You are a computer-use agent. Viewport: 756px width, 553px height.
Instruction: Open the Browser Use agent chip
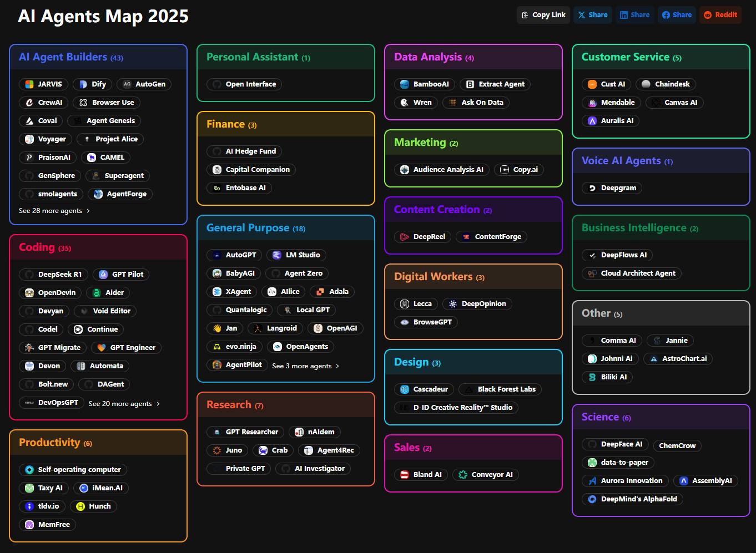(107, 103)
